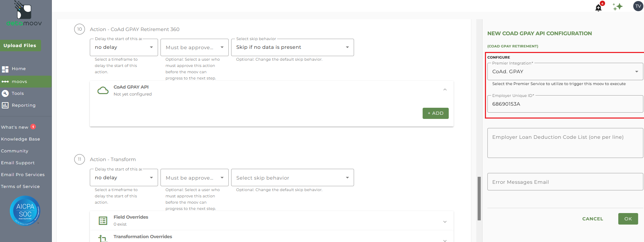Open delay dropdown for CoAd GPAY Retirement action
Viewport: 644px width, 242px height.
point(124,47)
